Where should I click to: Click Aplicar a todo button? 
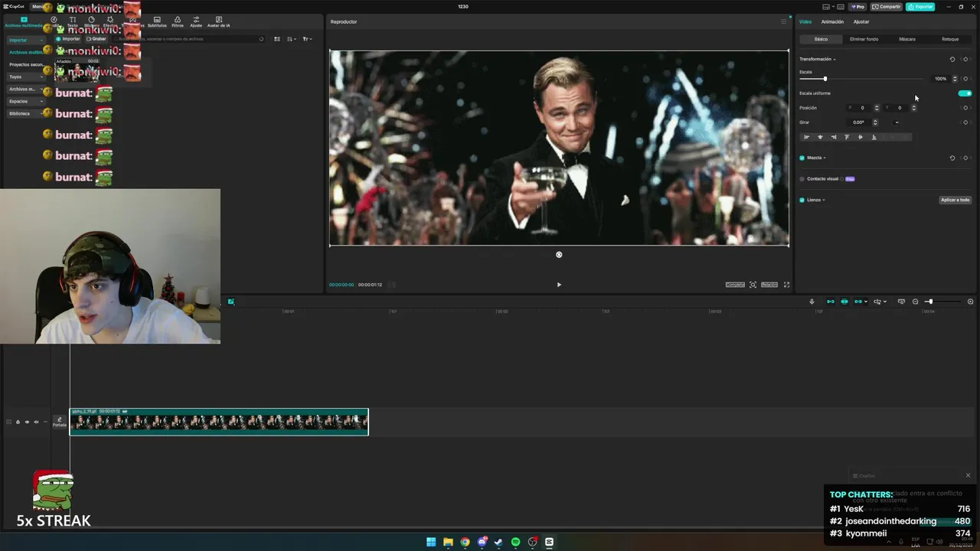point(955,200)
